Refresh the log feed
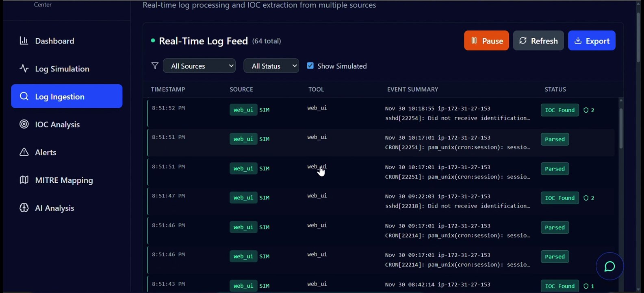This screenshot has height=293, width=644. (x=538, y=41)
